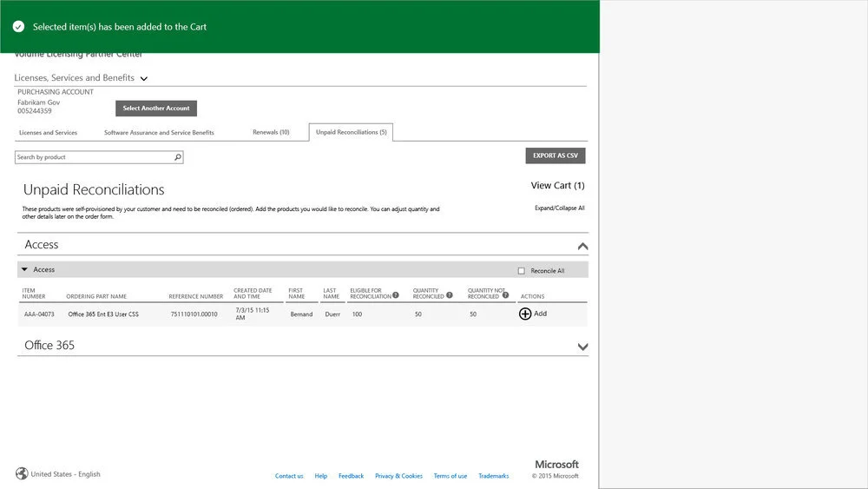The width and height of the screenshot is (868, 489).
Task: Open the Help footer link
Action: pos(320,476)
